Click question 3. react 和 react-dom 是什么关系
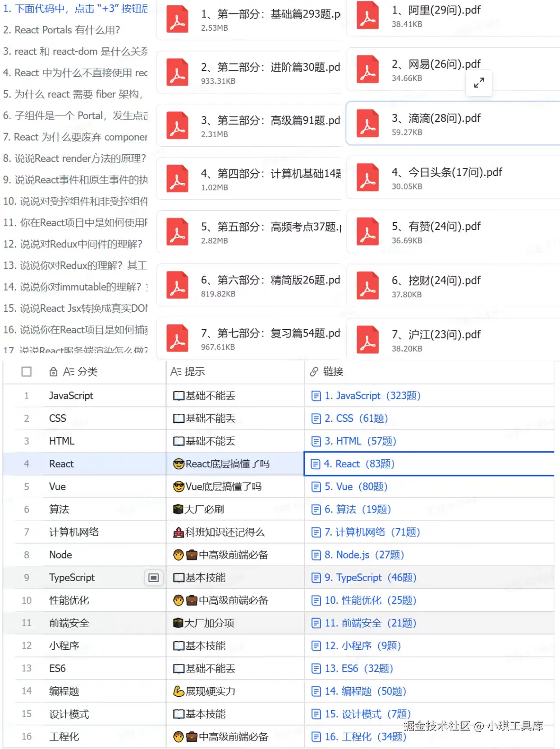560x749 pixels. [75, 51]
